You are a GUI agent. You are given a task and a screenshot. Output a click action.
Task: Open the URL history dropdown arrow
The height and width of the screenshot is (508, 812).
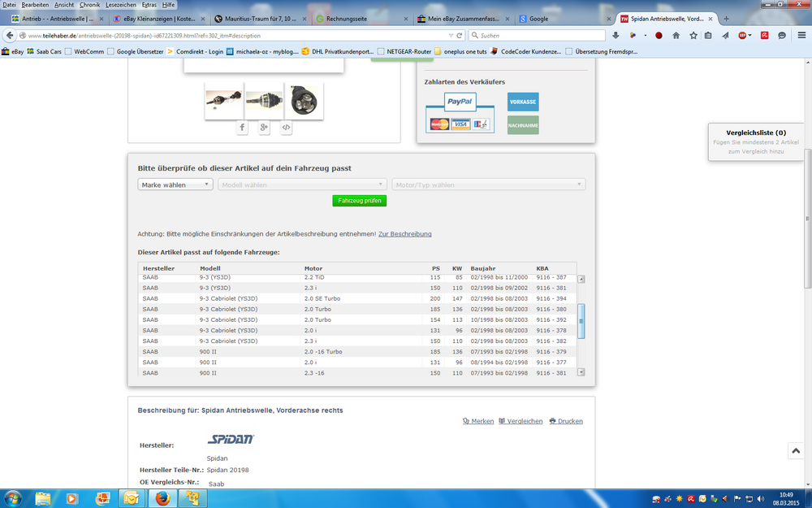pyautogui.click(x=451, y=35)
